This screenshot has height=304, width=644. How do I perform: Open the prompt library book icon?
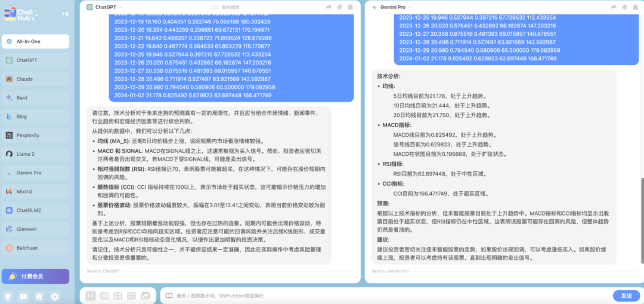click(169, 296)
